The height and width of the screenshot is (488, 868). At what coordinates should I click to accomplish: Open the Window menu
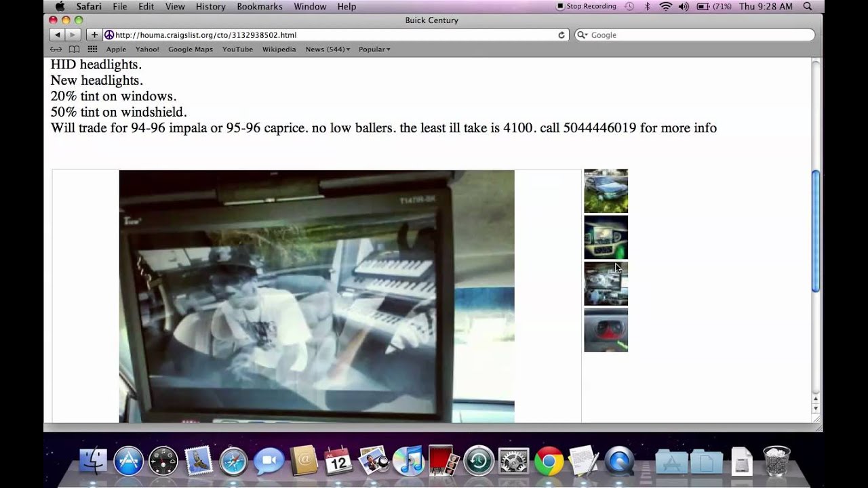[310, 7]
